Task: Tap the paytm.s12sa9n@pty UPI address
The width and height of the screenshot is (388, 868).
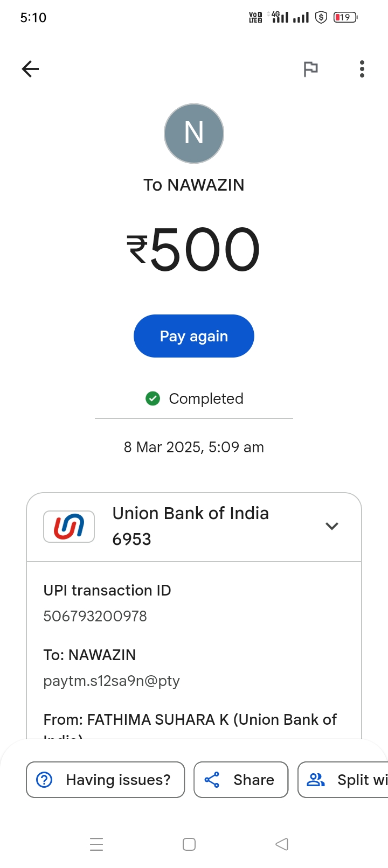Action: pyautogui.click(x=112, y=681)
